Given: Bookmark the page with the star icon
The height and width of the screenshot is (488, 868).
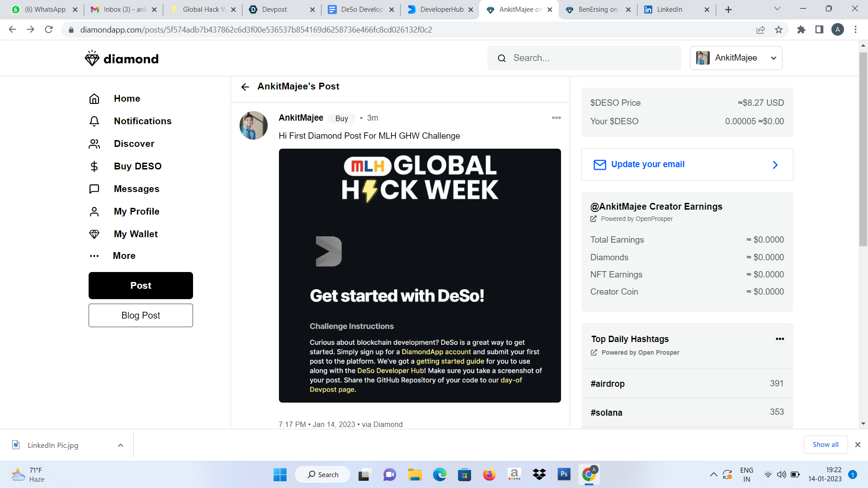Looking at the screenshot, I should [x=778, y=30].
